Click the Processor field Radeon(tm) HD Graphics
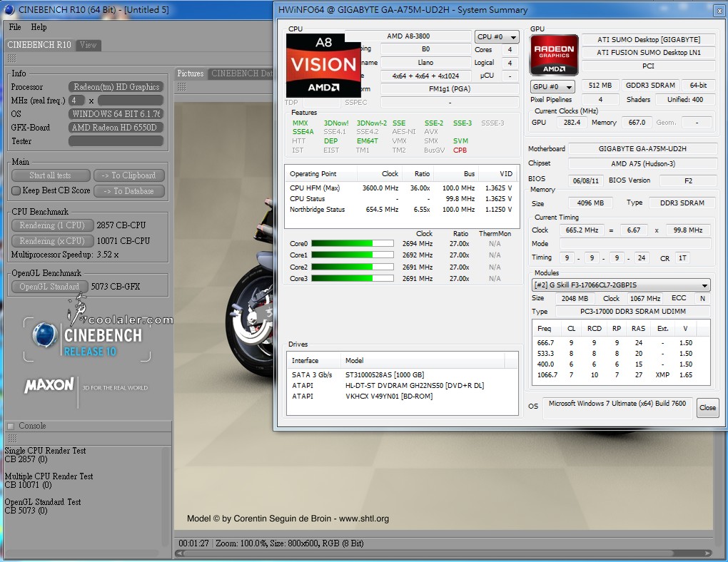Viewport: 728px width, 562px height. click(116, 87)
